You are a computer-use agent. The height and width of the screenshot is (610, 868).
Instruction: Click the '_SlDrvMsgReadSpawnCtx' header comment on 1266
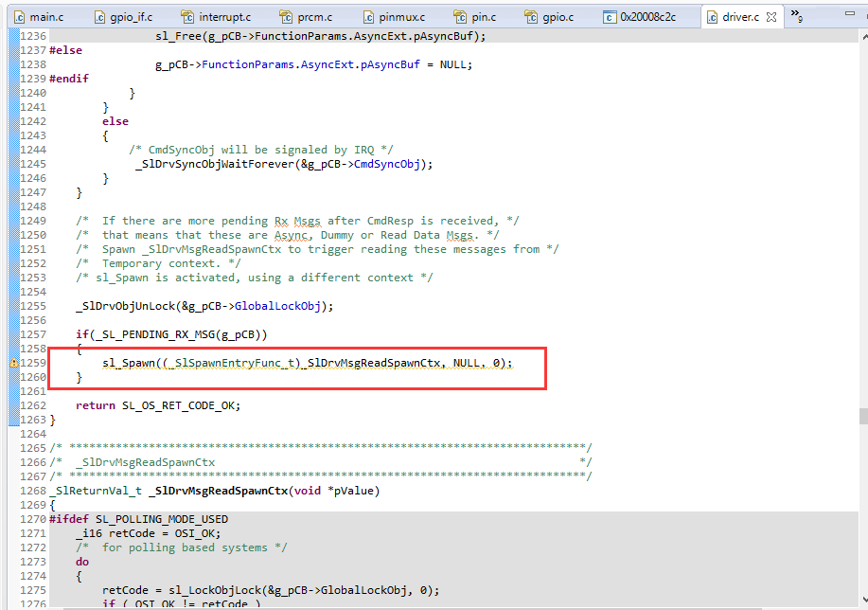click(x=145, y=462)
